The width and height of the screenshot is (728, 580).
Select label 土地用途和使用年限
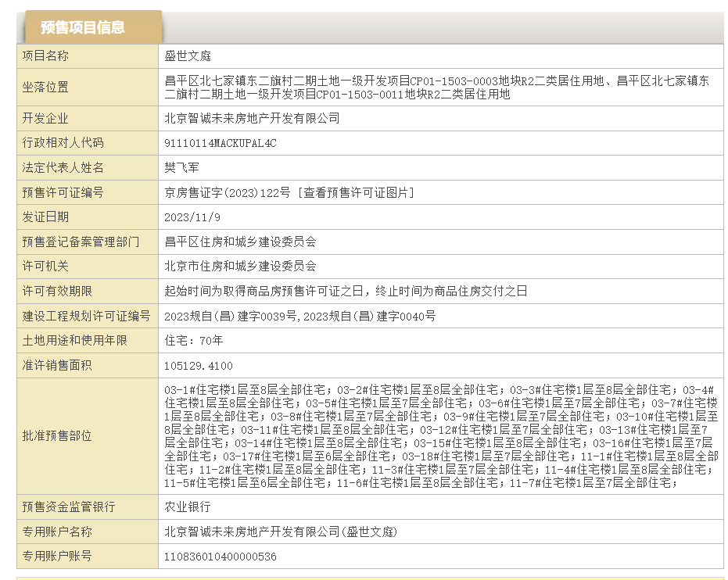pos(75,341)
